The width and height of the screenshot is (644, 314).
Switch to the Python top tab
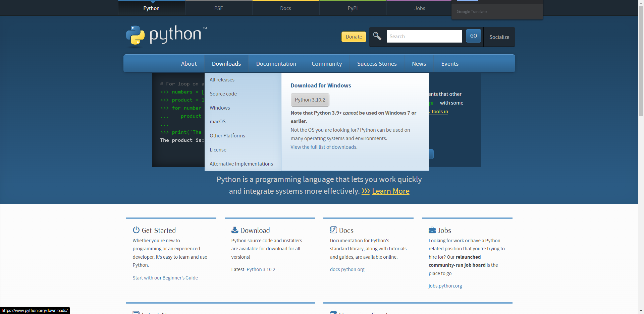[x=152, y=8]
